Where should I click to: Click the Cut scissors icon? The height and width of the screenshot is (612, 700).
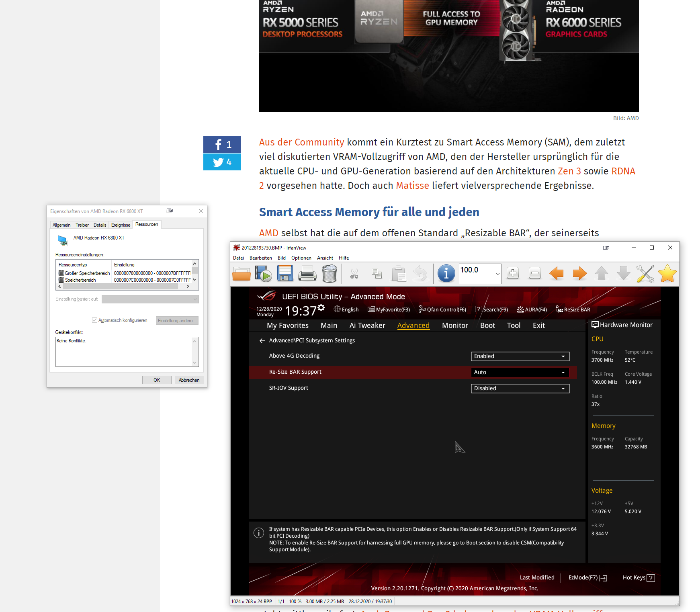click(x=354, y=274)
